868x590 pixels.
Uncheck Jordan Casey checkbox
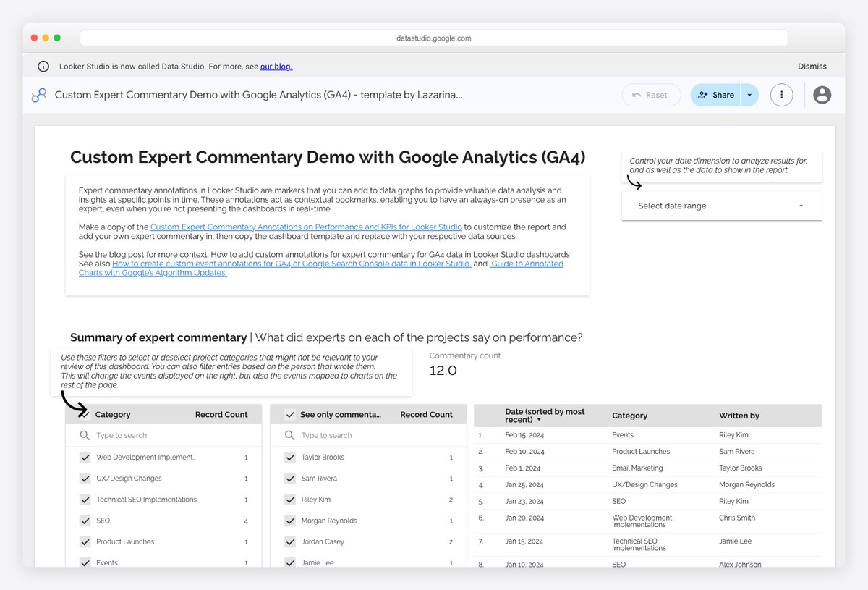(290, 541)
